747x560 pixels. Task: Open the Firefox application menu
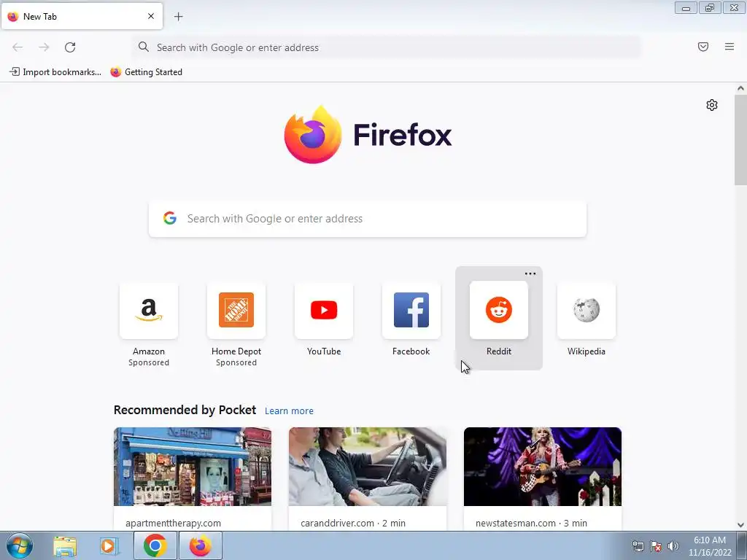click(729, 47)
